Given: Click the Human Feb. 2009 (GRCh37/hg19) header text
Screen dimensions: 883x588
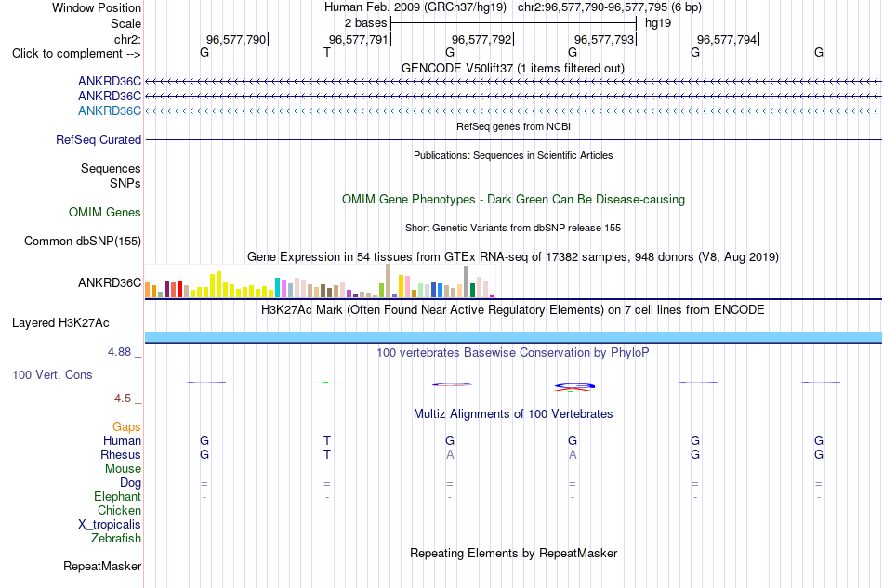Looking at the screenshot, I should coord(415,7).
